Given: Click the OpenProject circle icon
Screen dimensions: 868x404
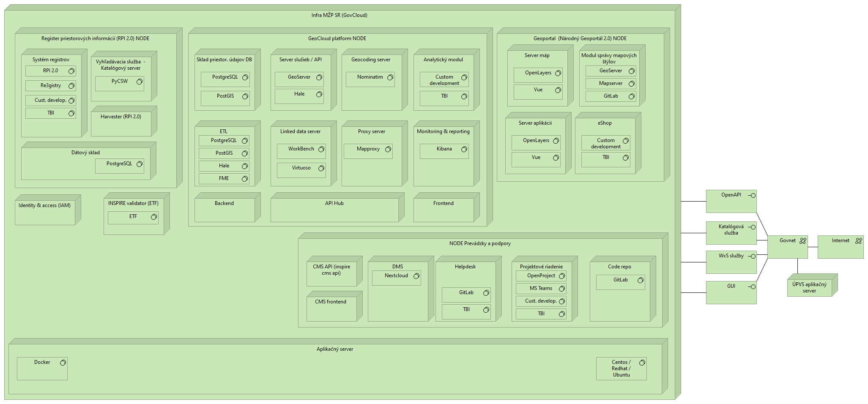Looking at the screenshot, I should 562,276.
